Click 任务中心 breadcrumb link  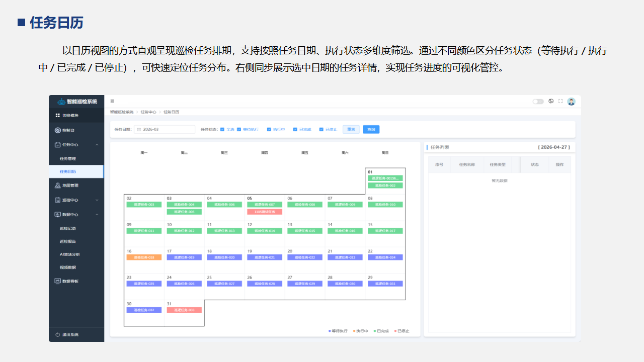[148, 112]
